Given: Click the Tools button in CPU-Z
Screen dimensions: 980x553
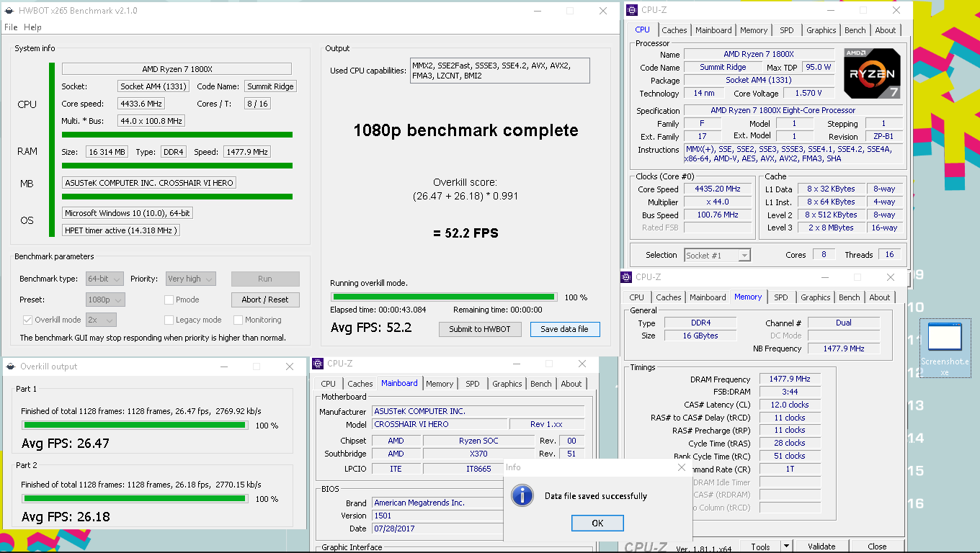Looking at the screenshot, I should (x=760, y=547).
